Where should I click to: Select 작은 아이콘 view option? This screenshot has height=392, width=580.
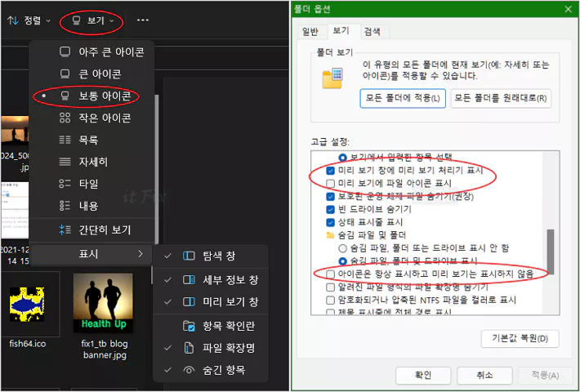click(x=91, y=118)
